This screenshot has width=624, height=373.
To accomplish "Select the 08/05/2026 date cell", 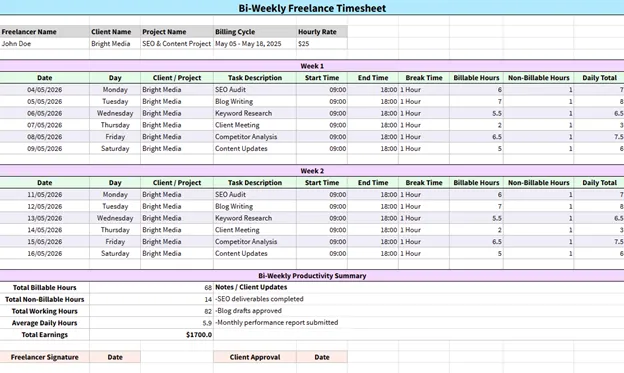I will pyautogui.click(x=45, y=137).
